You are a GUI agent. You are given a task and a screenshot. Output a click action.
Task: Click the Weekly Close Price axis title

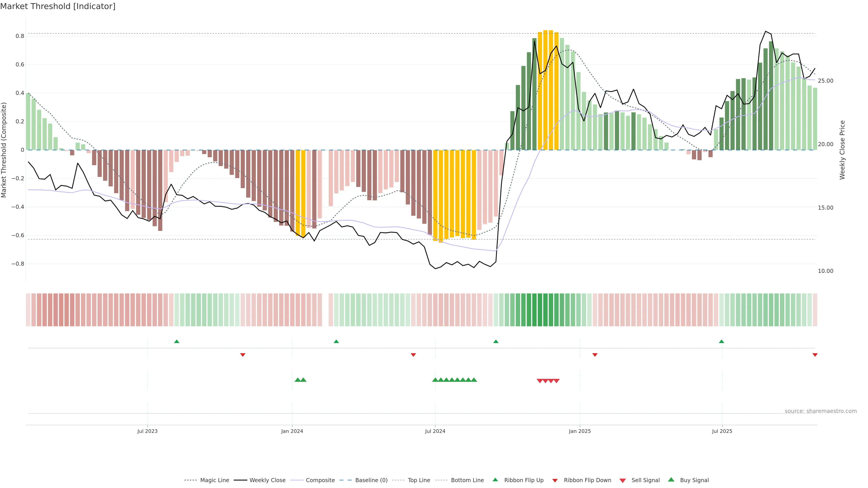pos(842,150)
